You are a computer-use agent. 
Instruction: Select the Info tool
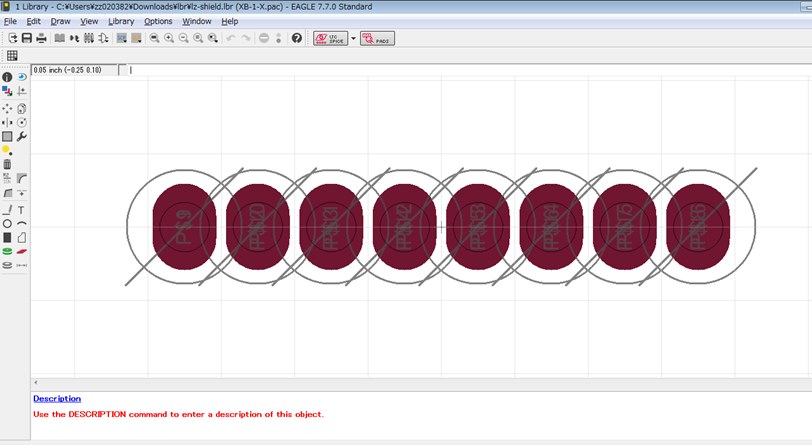click(7, 77)
